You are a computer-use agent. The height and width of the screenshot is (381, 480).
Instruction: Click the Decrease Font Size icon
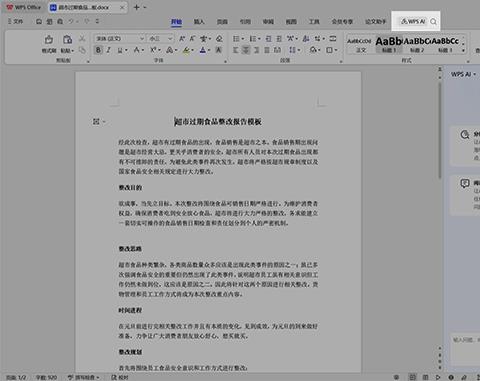point(192,39)
